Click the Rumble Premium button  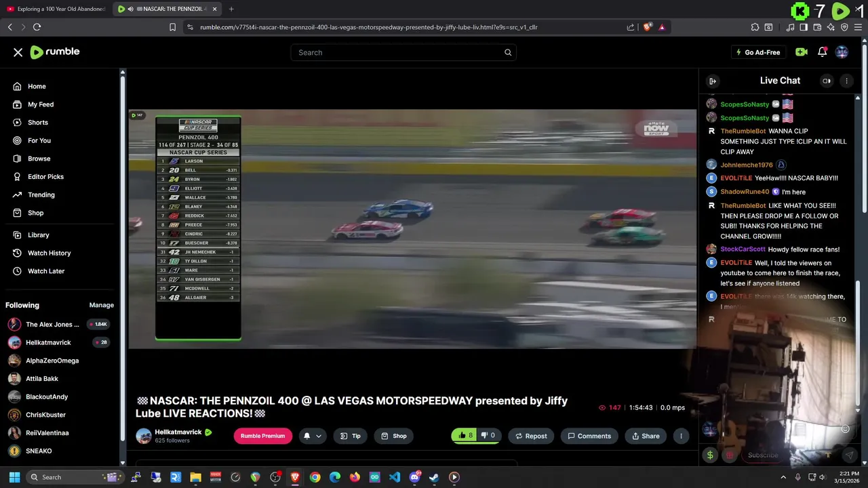(262, 436)
